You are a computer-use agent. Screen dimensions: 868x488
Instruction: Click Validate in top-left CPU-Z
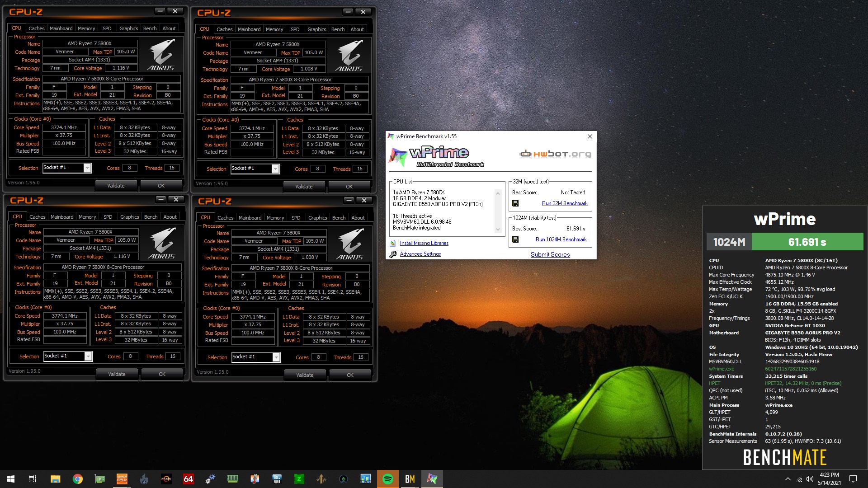pos(116,186)
